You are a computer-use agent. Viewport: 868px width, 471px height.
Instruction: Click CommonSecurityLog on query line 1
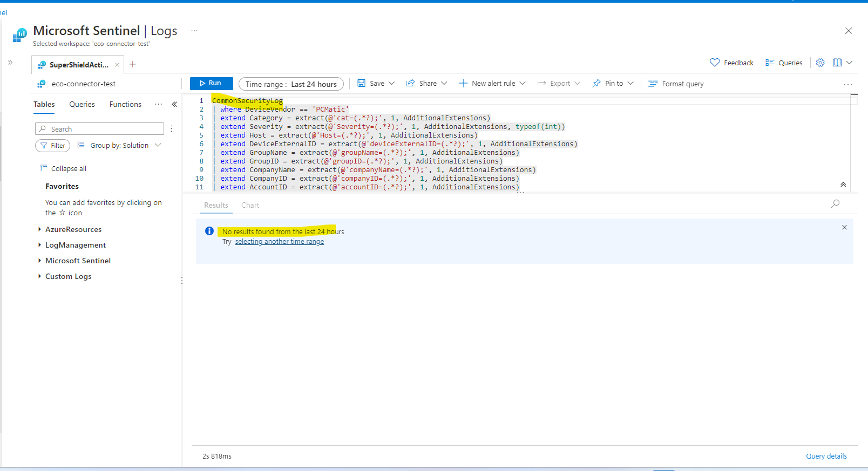(x=247, y=100)
